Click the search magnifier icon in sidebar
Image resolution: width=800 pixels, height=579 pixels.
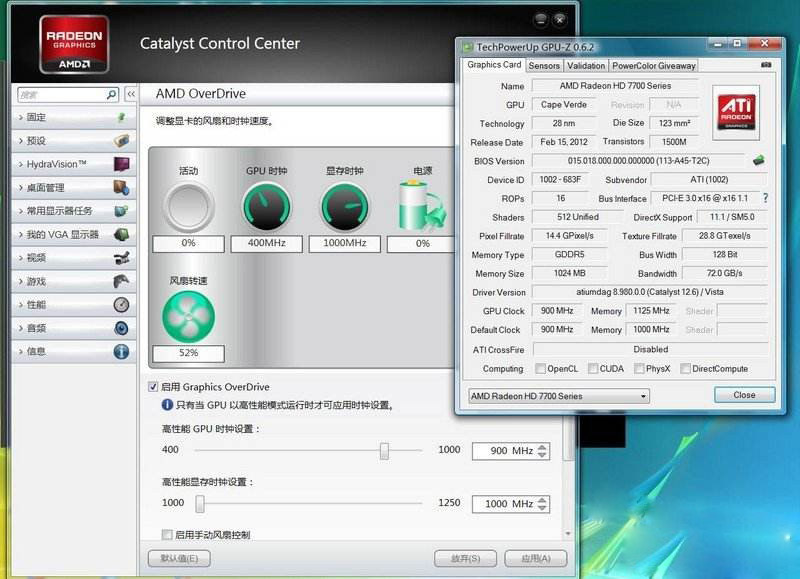111,94
